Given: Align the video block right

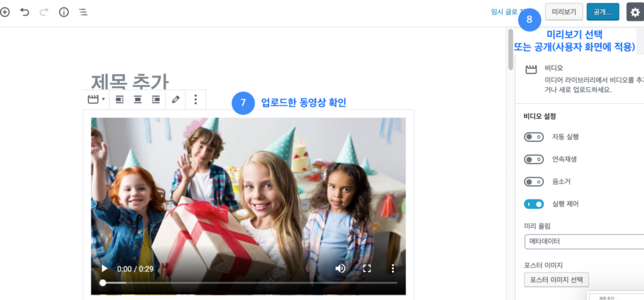Looking at the screenshot, I should tap(156, 99).
